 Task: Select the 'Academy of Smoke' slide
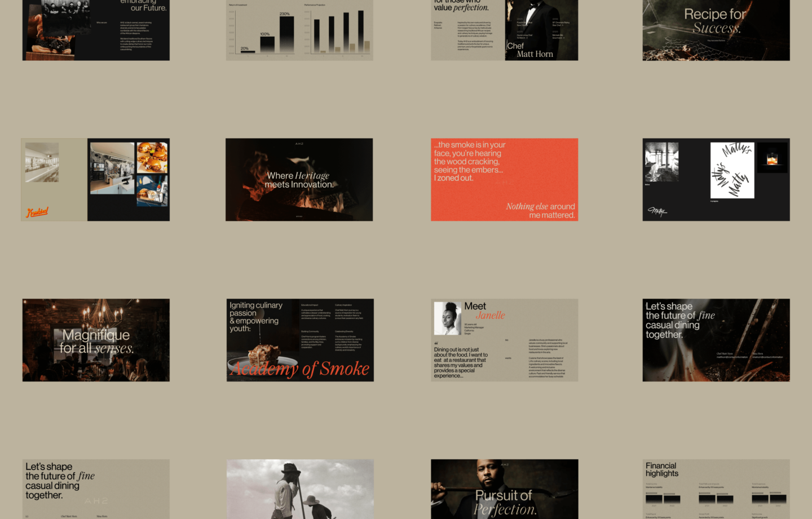click(x=300, y=340)
